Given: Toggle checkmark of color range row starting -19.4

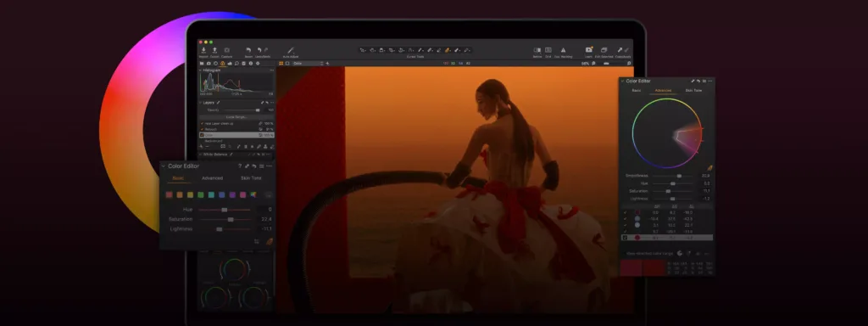Looking at the screenshot, I should [x=625, y=218].
